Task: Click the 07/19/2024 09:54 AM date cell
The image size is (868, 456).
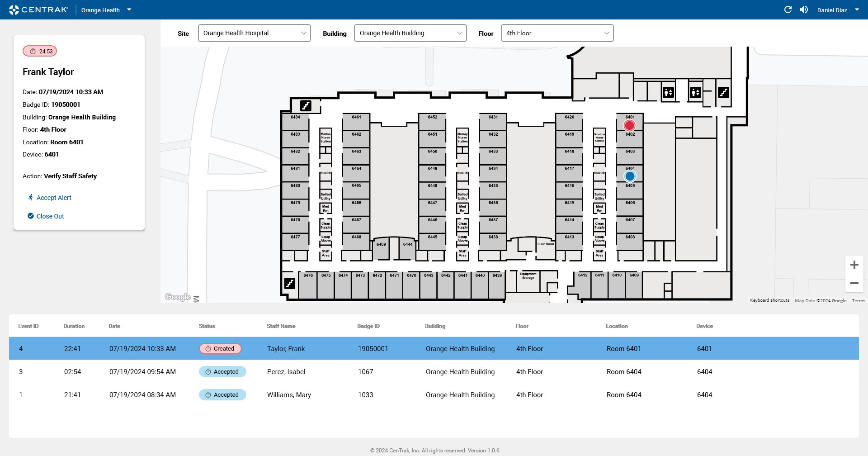Action: point(142,372)
